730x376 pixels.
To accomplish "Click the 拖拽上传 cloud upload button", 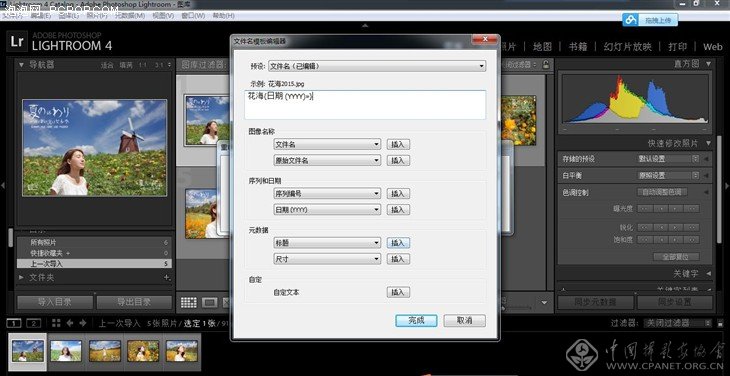I will click(650, 20).
